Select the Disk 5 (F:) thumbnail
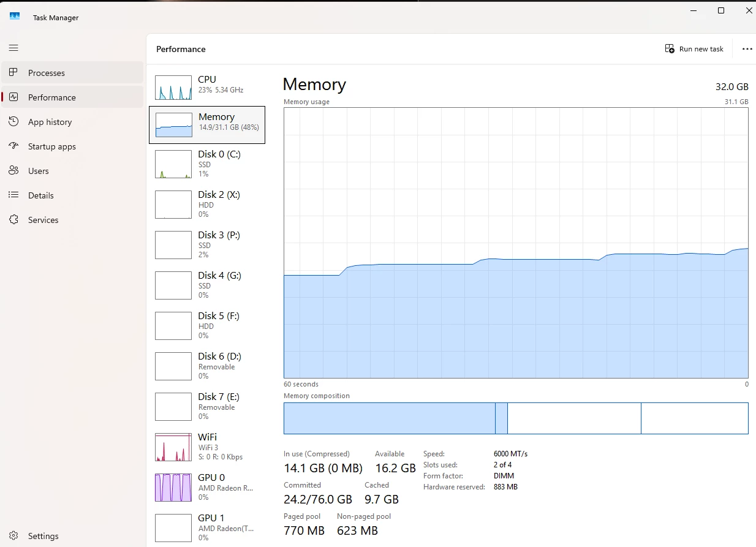The image size is (756, 547). [x=173, y=326]
